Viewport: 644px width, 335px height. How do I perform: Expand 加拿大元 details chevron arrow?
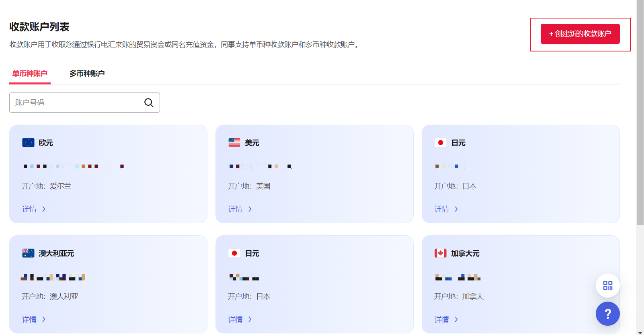point(456,319)
